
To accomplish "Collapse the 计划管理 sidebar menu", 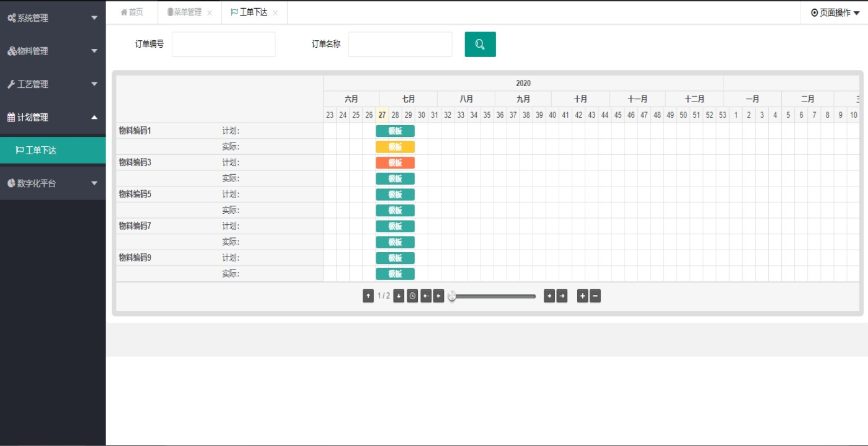I will coord(53,117).
